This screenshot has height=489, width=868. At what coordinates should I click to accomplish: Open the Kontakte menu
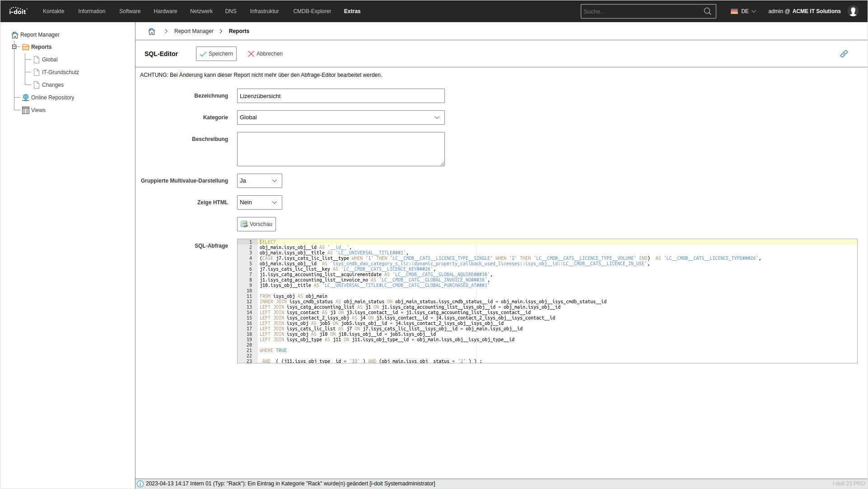pyautogui.click(x=53, y=11)
